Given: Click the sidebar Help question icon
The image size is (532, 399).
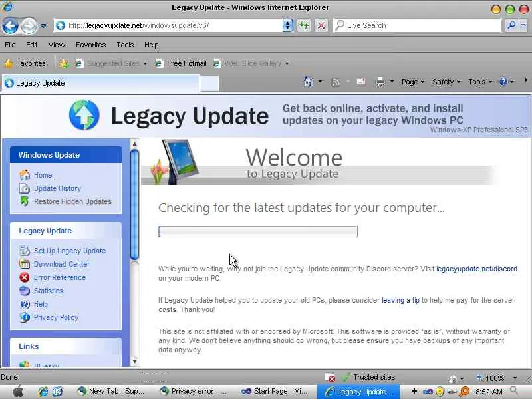Looking at the screenshot, I should coord(25,304).
